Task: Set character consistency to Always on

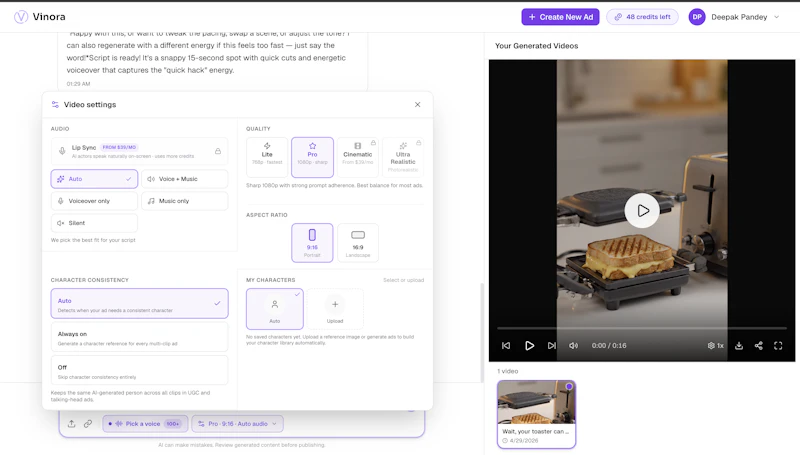Action: tap(139, 337)
